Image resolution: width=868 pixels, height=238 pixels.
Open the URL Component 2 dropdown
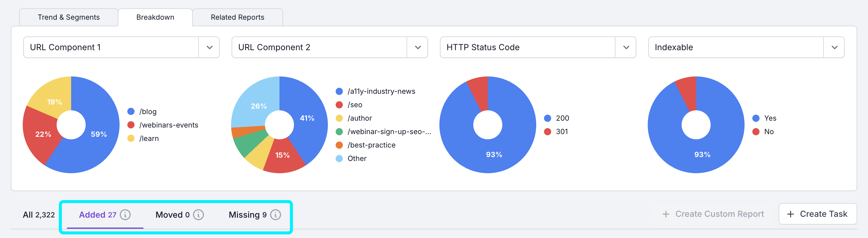[418, 47]
